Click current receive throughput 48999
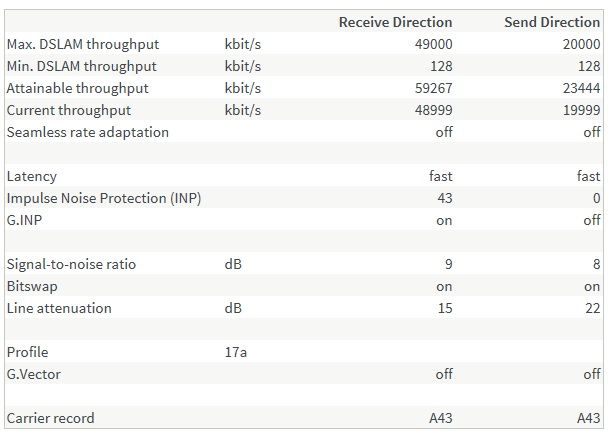Image resolution: width=608 pixels, height=434 pixels. click(434, 110)
